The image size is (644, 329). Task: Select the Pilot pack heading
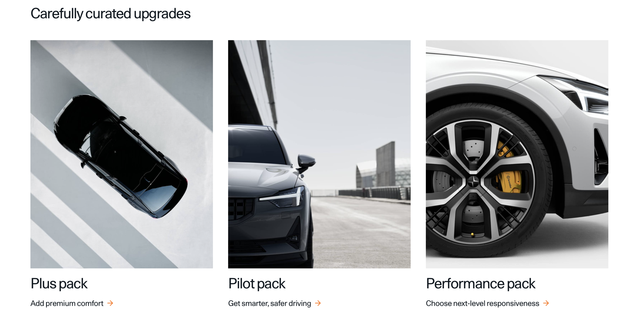[x=257, y=284]
